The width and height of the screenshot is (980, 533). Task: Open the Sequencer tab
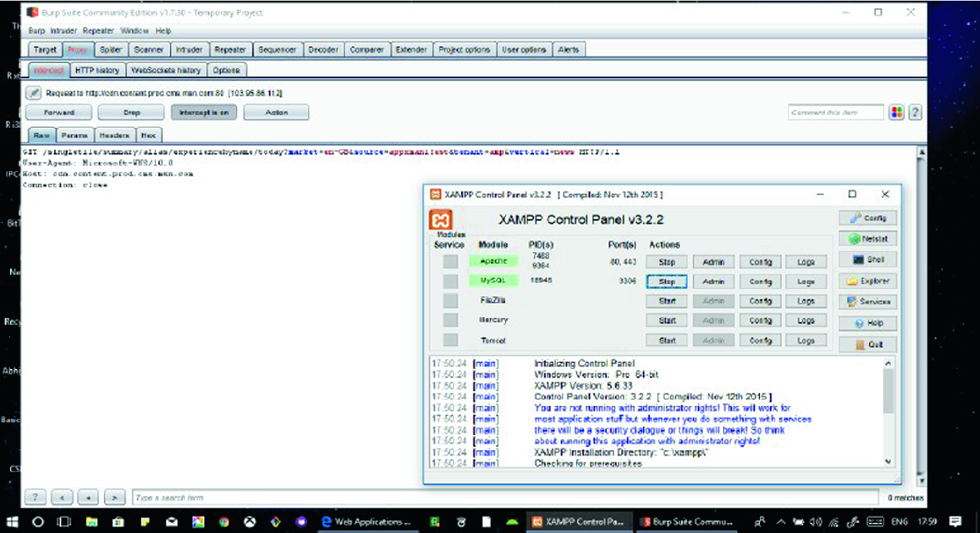point(277,50)
